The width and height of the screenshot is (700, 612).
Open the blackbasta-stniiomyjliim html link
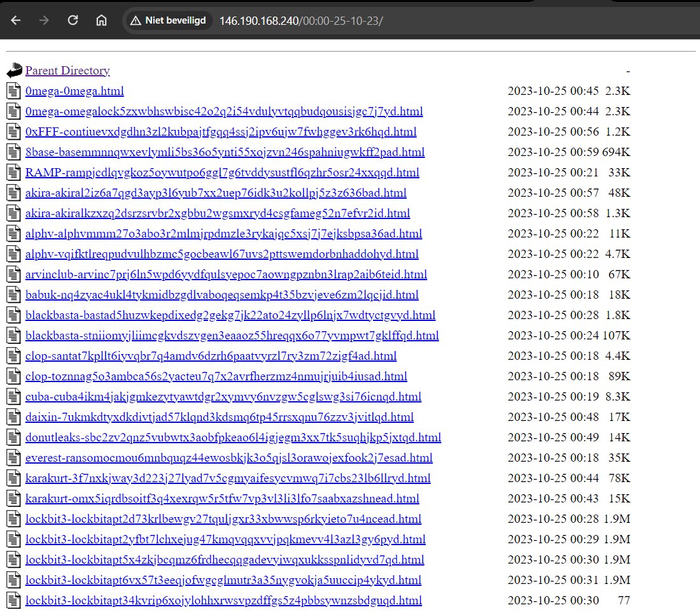coord(232,336)
